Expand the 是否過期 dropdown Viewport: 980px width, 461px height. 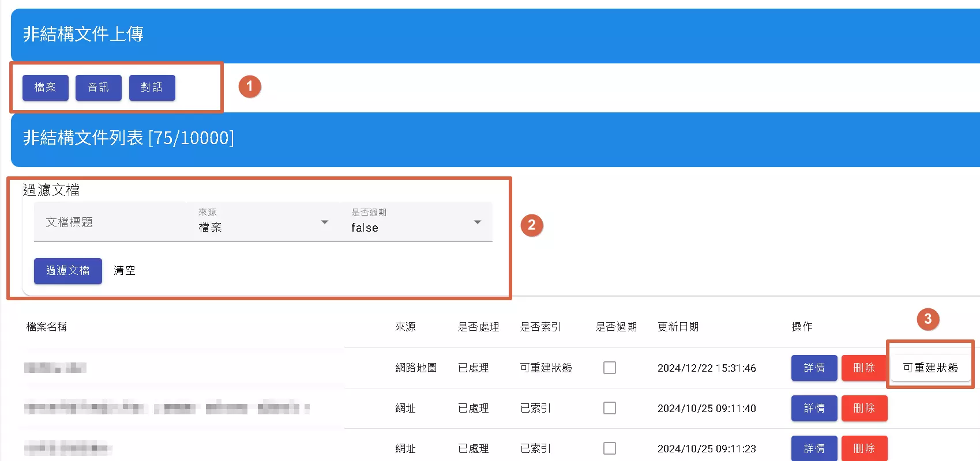coord(416,222)
